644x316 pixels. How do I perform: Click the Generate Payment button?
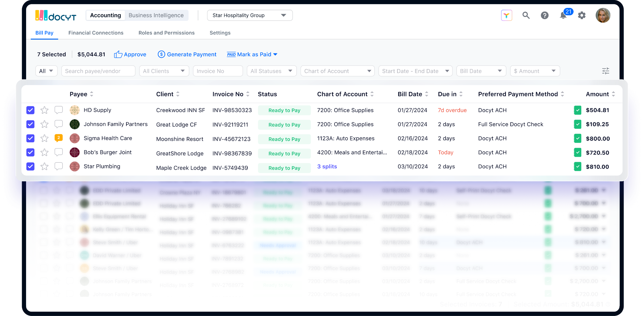pos(187,54)
